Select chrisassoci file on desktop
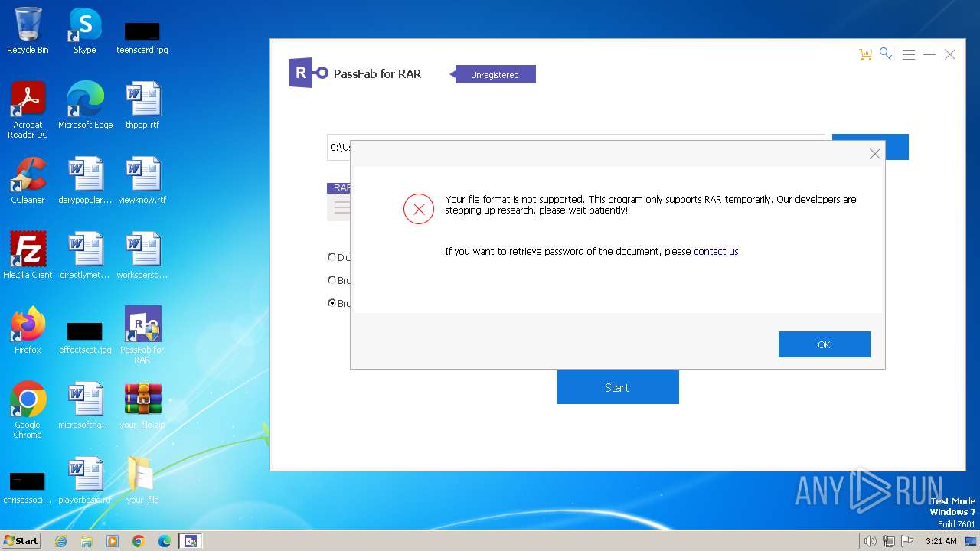980x551 pixels. coord(28,488)
